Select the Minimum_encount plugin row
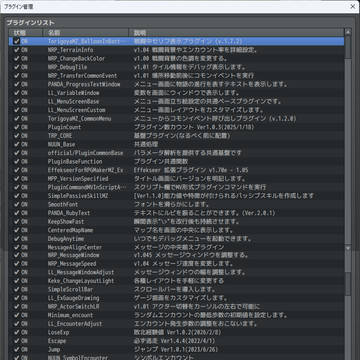The image size is (360, 360). [177, 315]
